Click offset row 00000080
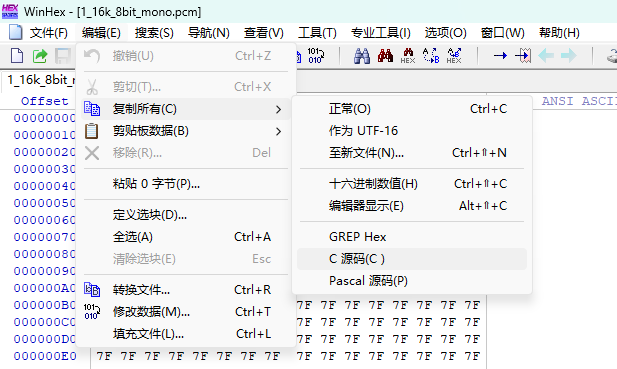This screenshot has height=369, width=617. coord(44,254)
